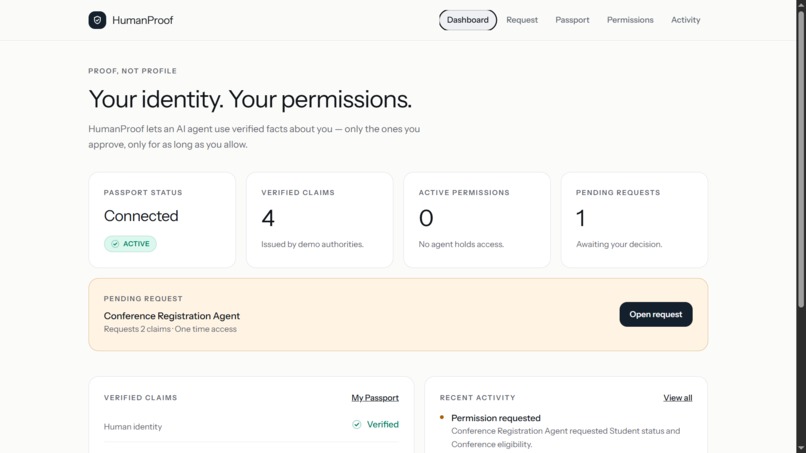This screenshot has width=806, height=453.
Task: Open the Dashboard tab
Action: 468,20
